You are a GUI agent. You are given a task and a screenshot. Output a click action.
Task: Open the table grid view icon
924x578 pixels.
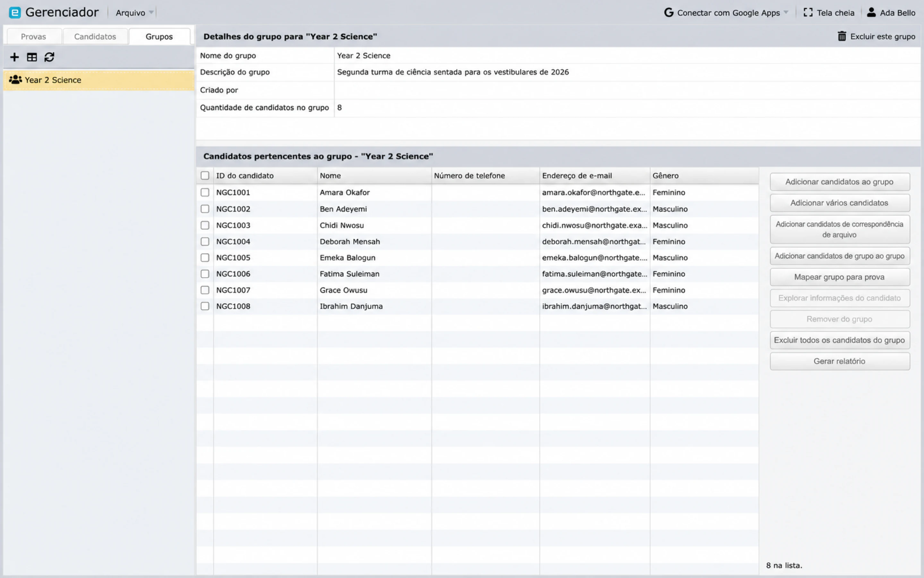click(x=32, y=57)
